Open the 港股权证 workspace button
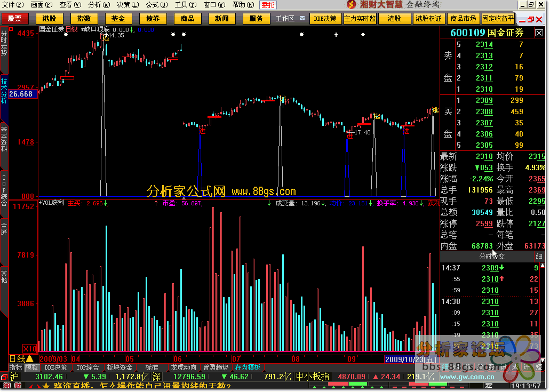Image resolution: width=550 pixels, height=392 pixels. [428, 18]
